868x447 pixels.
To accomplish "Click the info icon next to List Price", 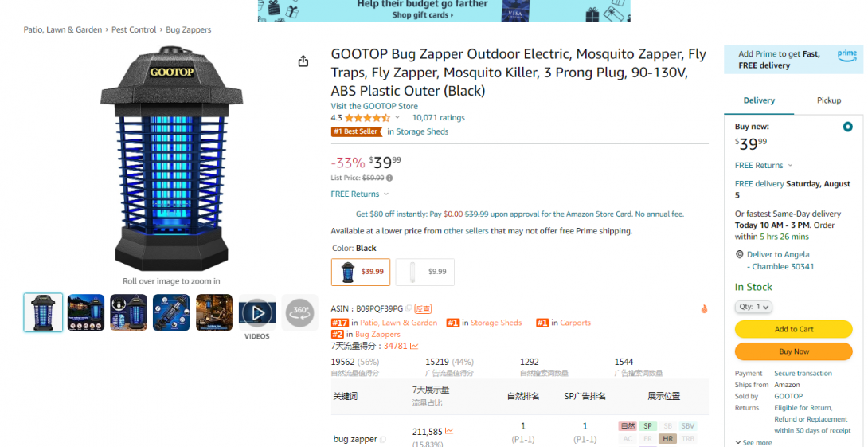I will 389,178.
